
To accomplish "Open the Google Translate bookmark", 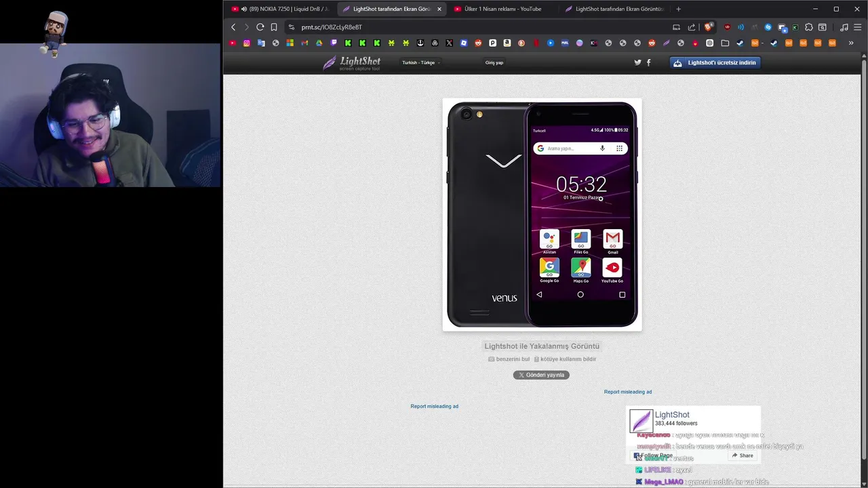I will pyautogui.click(x=261, y=43).
